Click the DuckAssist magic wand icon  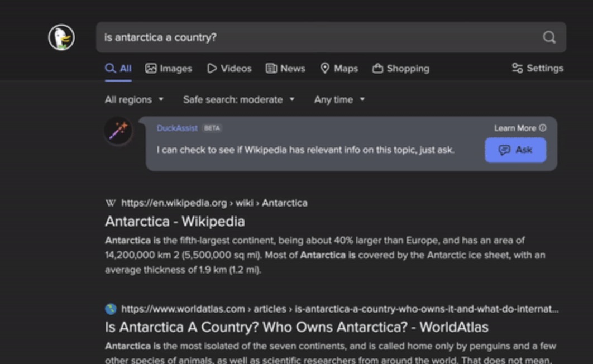118,131
